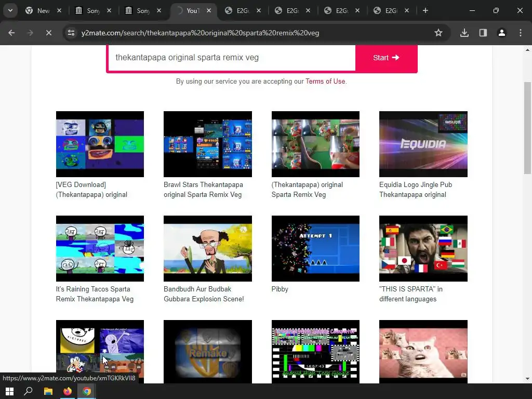
Task: Open the Brawl Stars Thekantapapa thumbnail
Action: (x=208, y=144)
